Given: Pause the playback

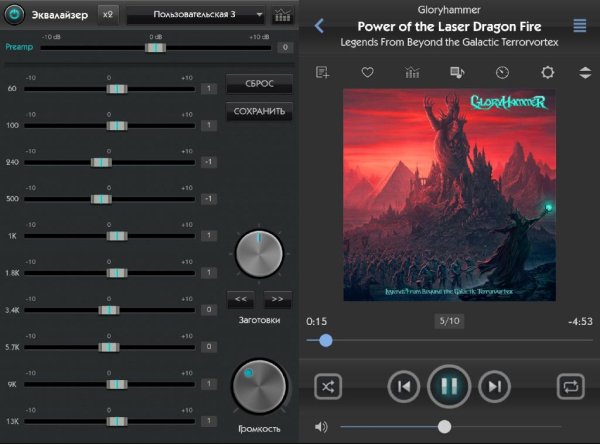Looking at the screenshot, I should click(x=449, y=387).
